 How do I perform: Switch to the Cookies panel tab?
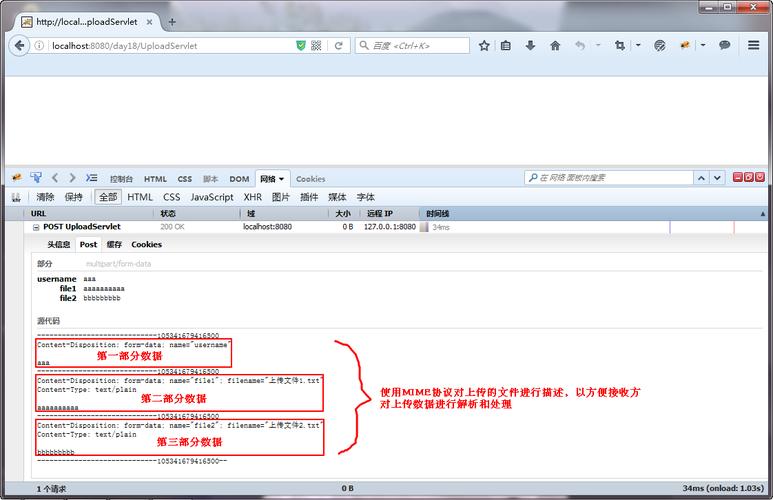click(x=311, y=179)
